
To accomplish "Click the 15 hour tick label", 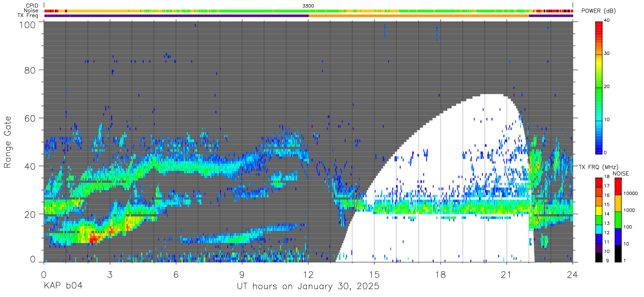I will (x=374, y=274).
